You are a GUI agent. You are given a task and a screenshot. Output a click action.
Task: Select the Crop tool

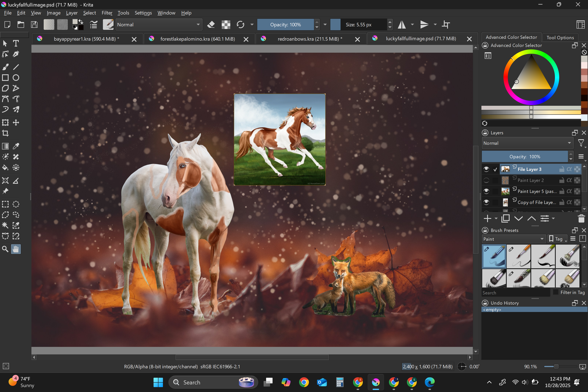tap(5, 133)
